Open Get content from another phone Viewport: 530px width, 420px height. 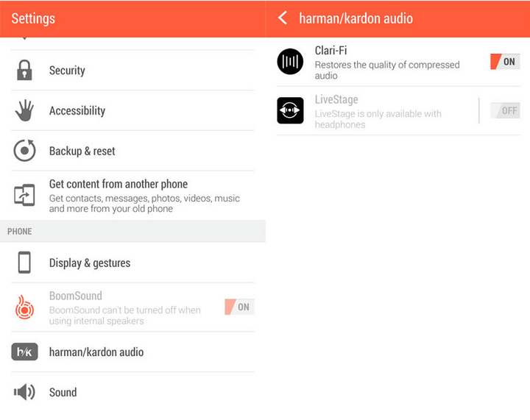click(x=132, y=196)
